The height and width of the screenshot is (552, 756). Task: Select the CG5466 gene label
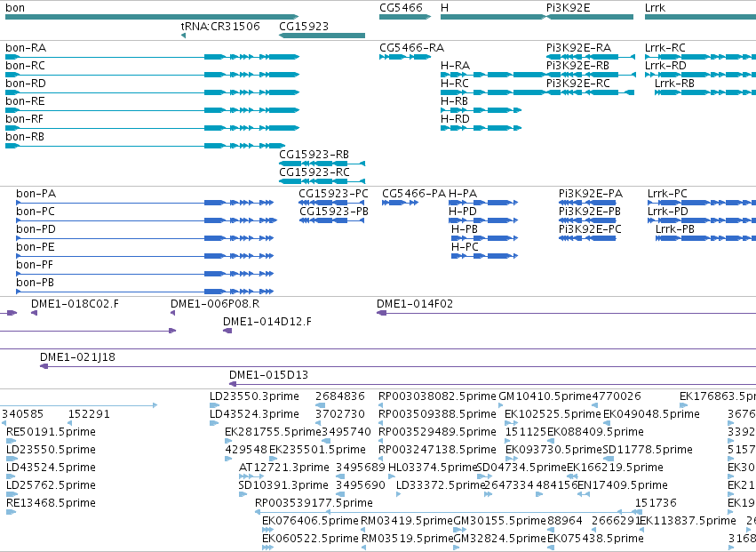pos(401,8)
